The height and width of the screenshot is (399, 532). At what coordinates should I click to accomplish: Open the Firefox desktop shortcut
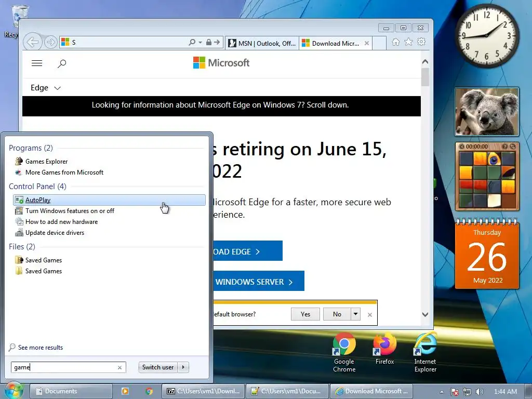click(385, 350)
